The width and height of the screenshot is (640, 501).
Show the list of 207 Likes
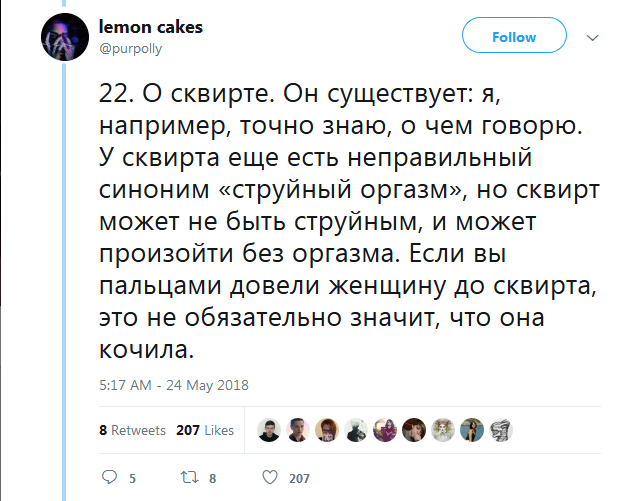click(x=204, y=430)
